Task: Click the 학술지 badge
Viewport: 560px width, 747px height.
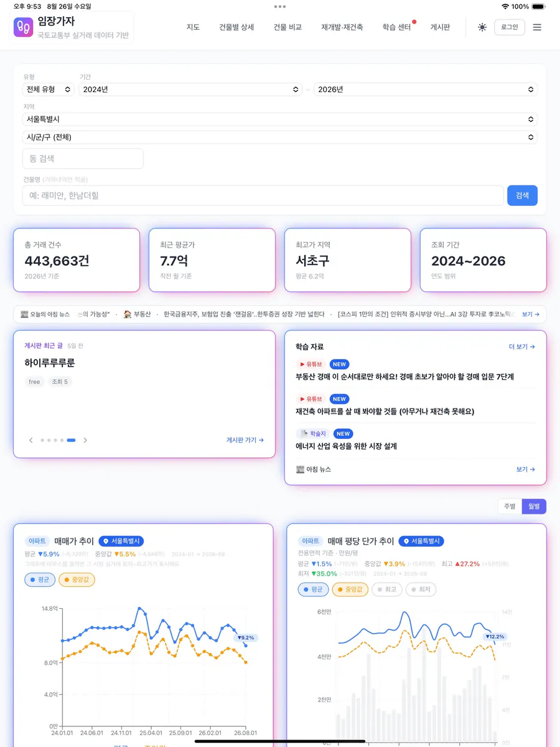Action: tap(313, 434)
